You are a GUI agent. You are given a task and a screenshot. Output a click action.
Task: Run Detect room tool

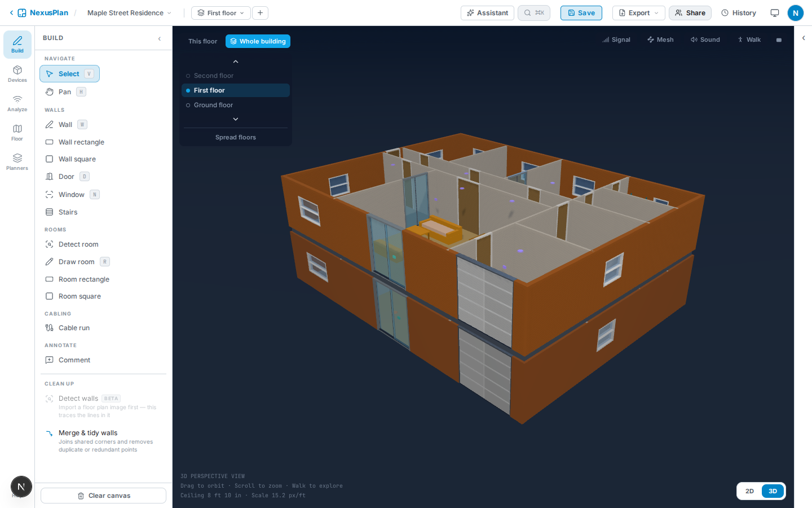point(72,244)
